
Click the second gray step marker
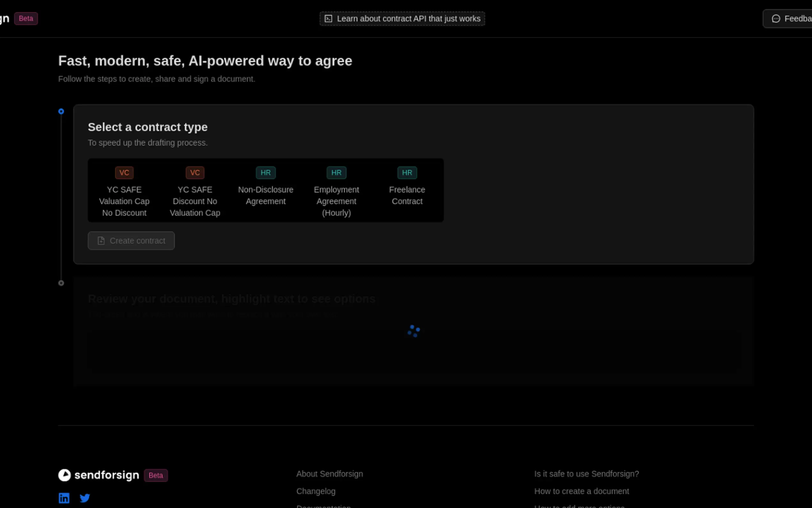coord(61,283)
